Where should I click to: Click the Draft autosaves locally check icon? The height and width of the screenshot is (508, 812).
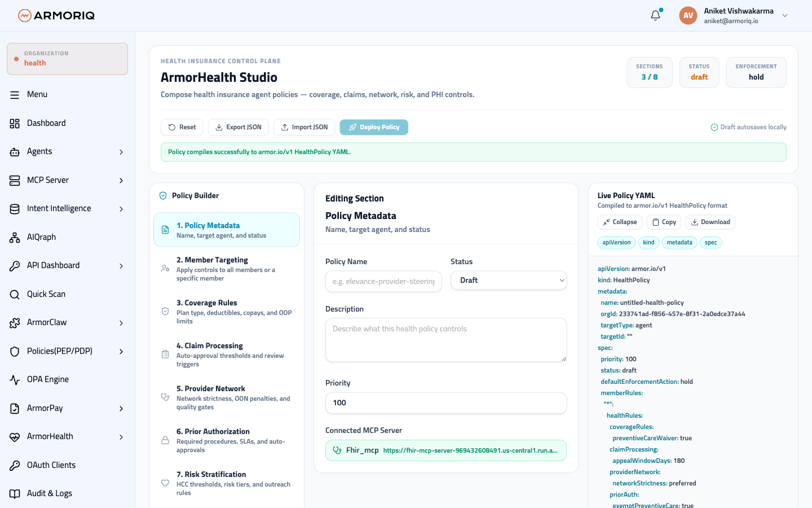714,127
